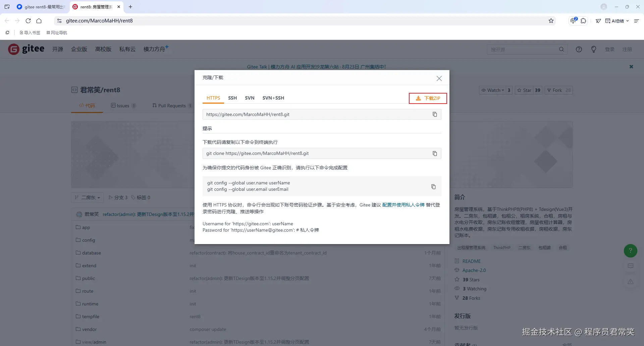Open the AI总结 dropdown

coord(617,21)
